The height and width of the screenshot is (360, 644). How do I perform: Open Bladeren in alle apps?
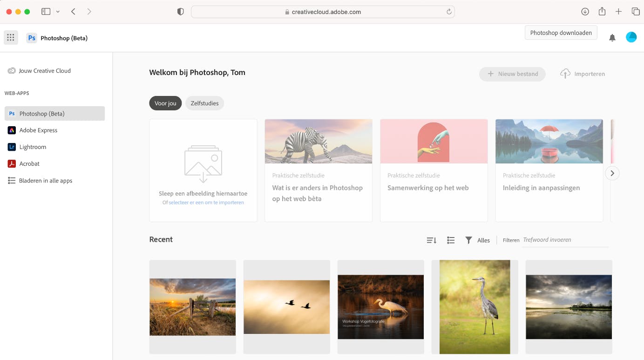[46, 180]
